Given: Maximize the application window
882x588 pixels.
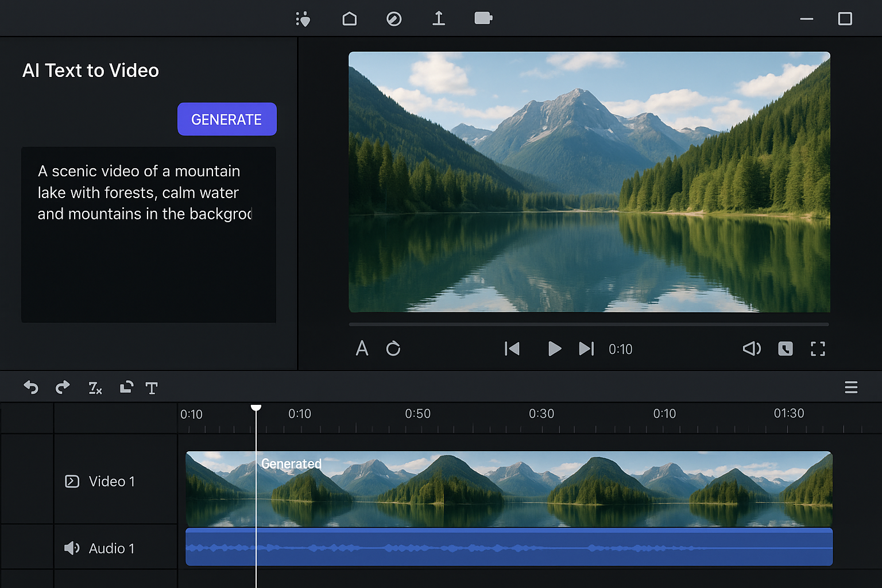Looking at the screenshot, I should click(845, 19).
